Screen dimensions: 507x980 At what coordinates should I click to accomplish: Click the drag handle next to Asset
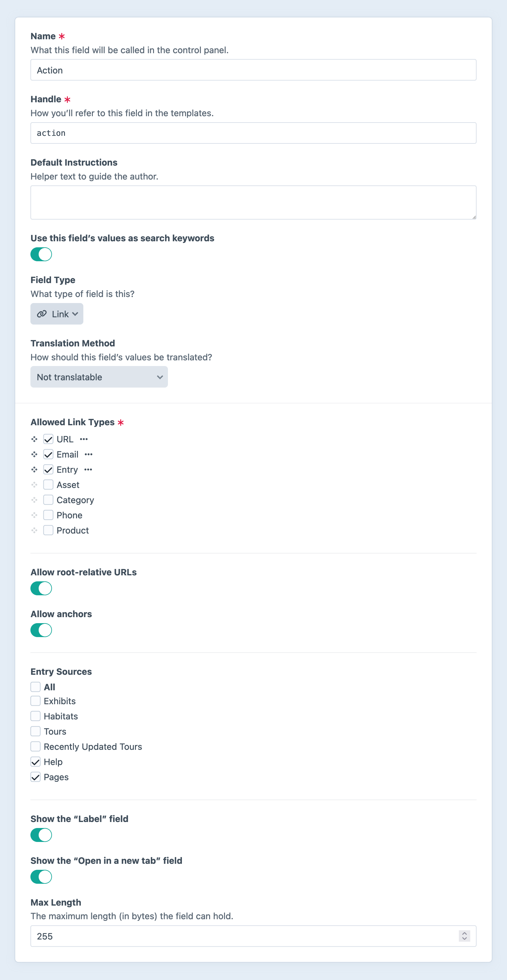34,484
